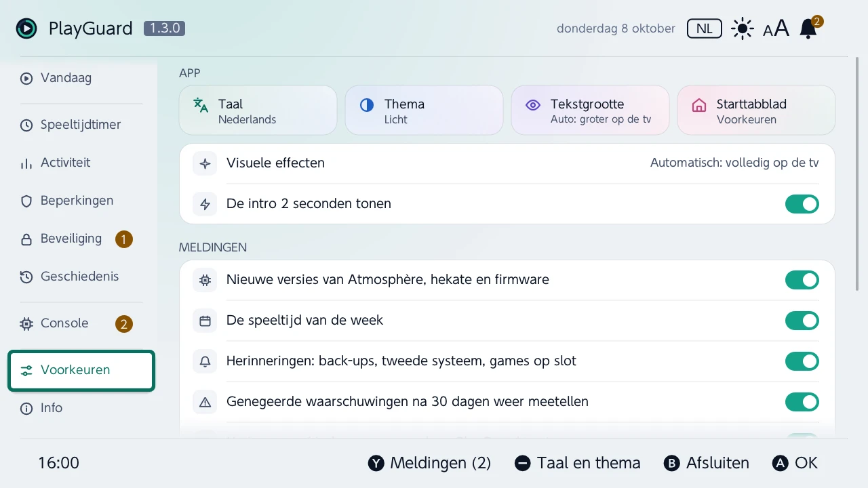Open Speeltijdtimer in sidebar
Screen dimensions: 868x488
coord(81,125)
